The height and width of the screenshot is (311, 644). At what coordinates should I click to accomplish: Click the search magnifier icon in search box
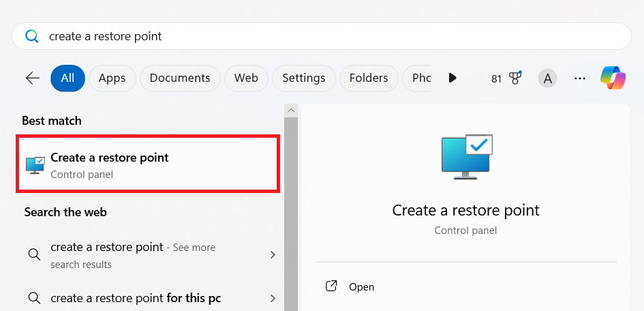pos(31,36)
